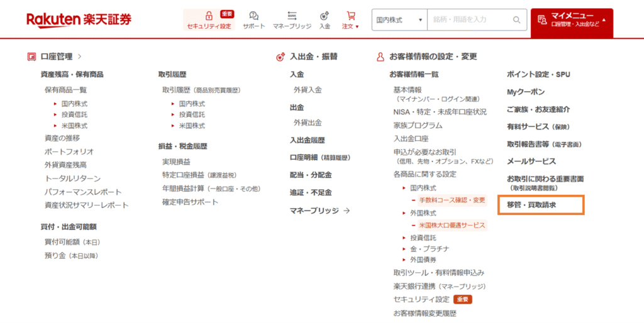
Task: Select ポイント設定・SPU menu item
Action: pos(538,74)
